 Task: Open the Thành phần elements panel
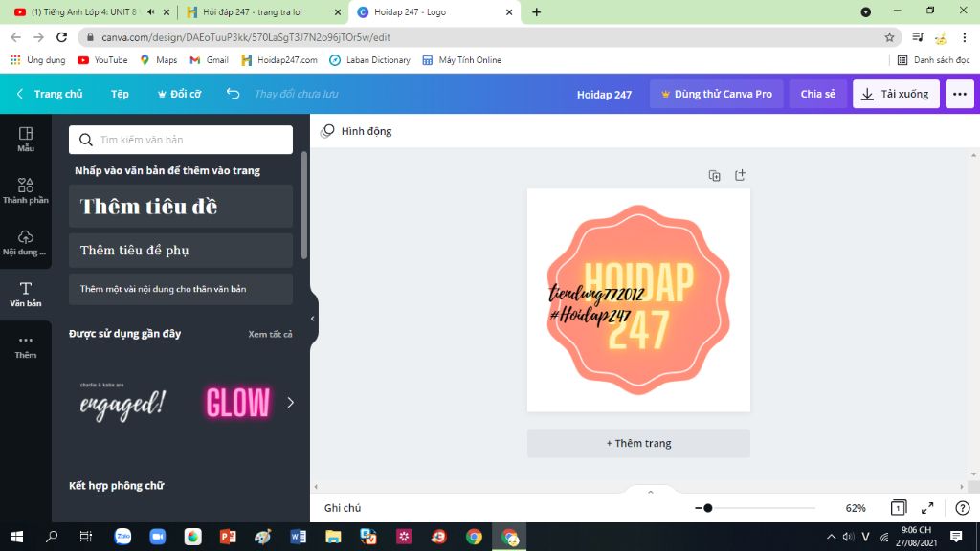[26, 190]
